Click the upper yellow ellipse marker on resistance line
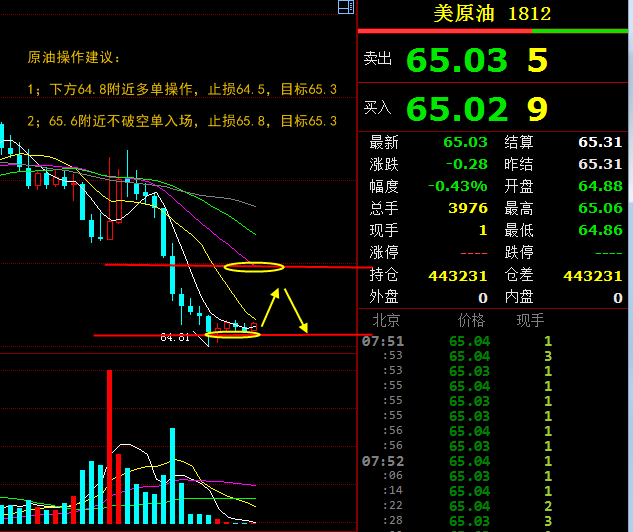633x532 pixels. [254, 266]
